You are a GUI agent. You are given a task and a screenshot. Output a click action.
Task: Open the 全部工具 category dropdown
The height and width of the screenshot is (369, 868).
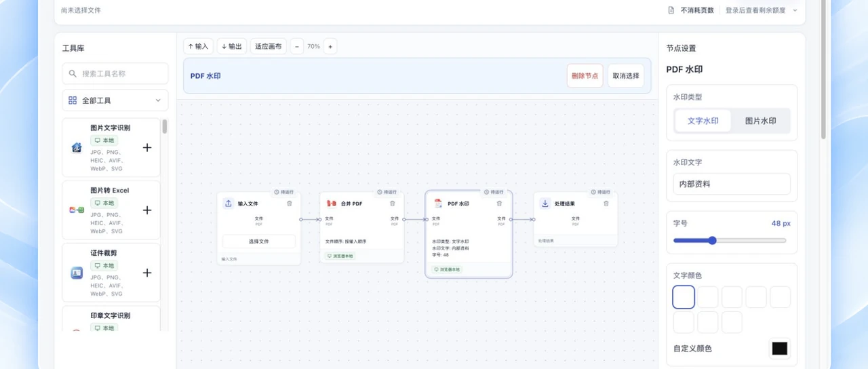(x=115, y=100)
